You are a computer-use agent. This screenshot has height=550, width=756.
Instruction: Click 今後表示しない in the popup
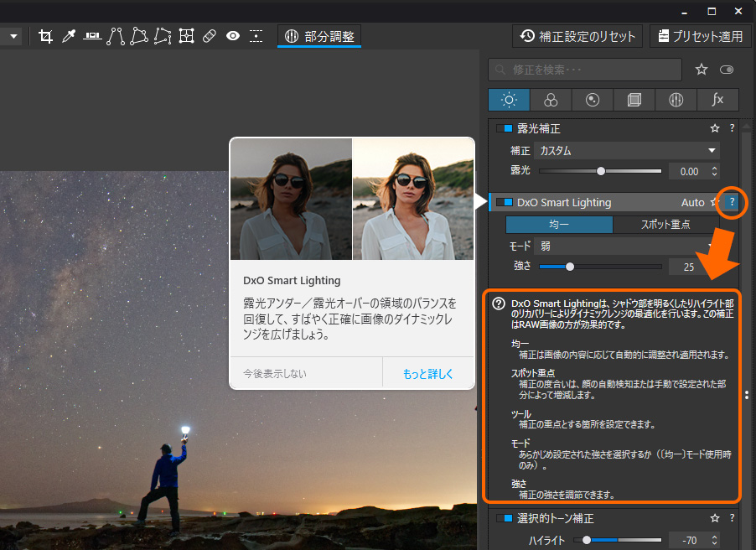click(275, 373)
